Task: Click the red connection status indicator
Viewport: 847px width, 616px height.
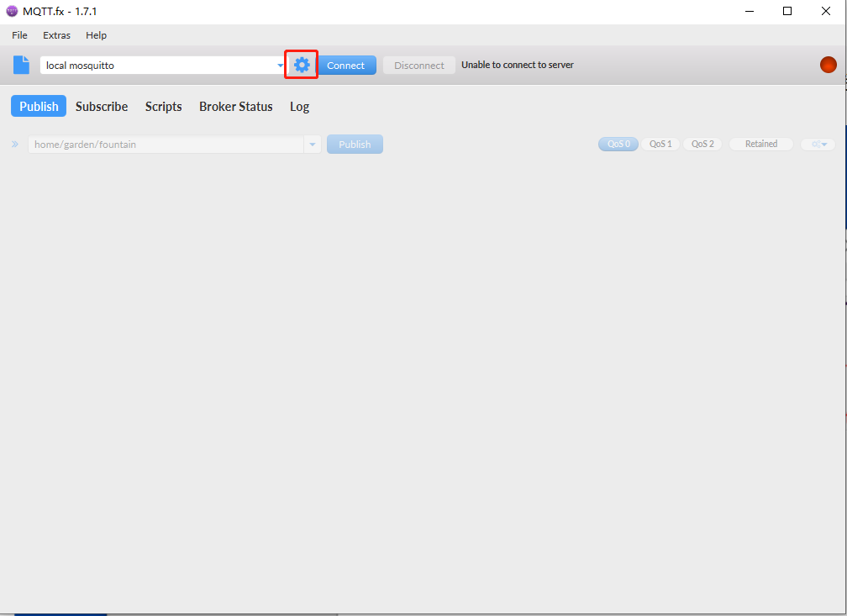Action: [829, 65]
